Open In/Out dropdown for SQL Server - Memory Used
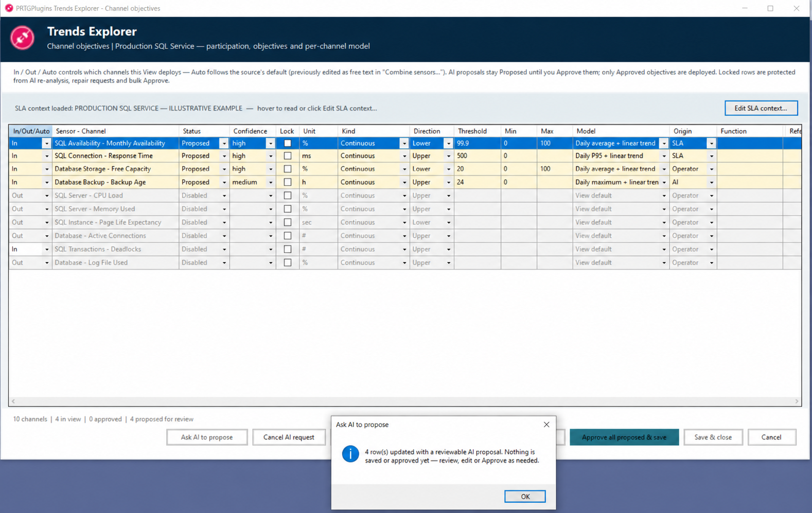 (x=46, y=209)
